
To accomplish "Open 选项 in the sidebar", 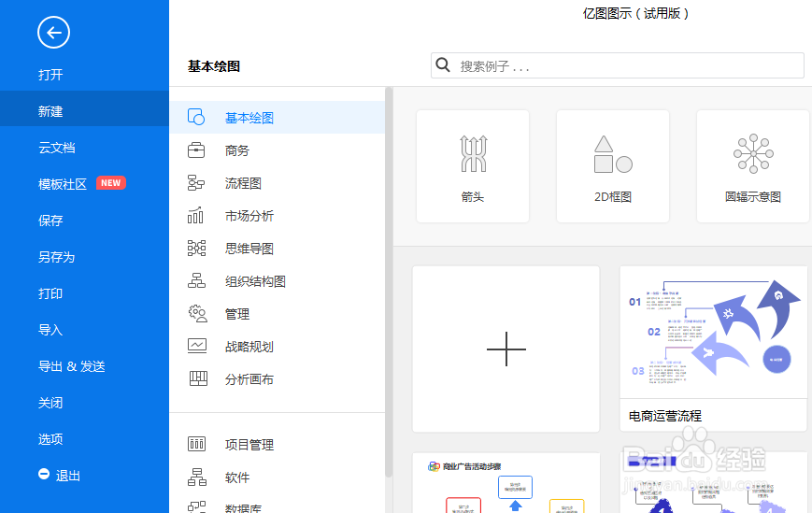I will pos(50,439).
